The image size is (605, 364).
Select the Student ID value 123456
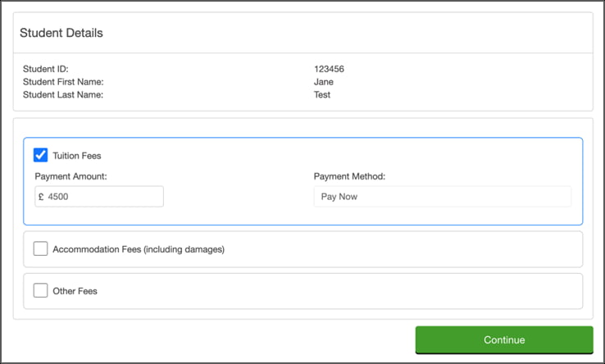(x=329, y=69)
